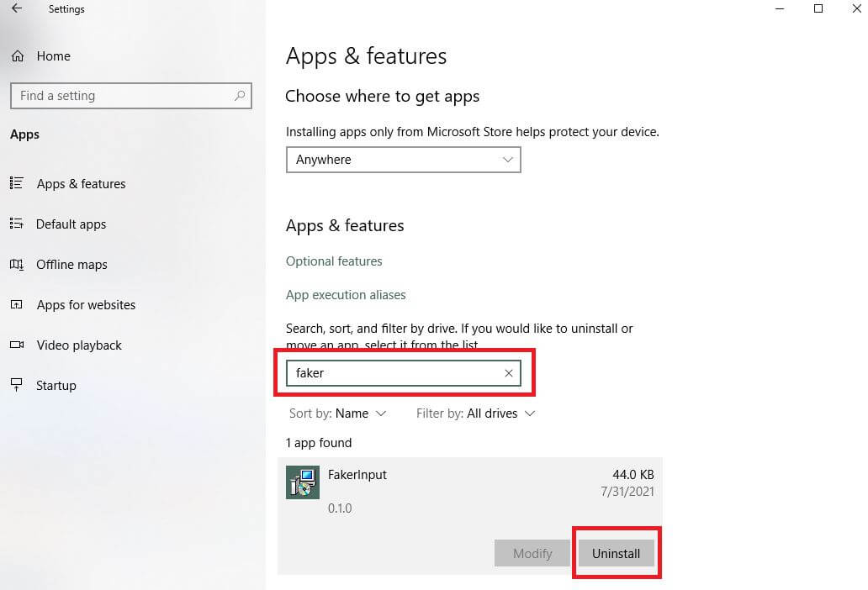This screenshot has height=590, width=868.
Task: Clear the faker search text
Action: tap(509, 373)
